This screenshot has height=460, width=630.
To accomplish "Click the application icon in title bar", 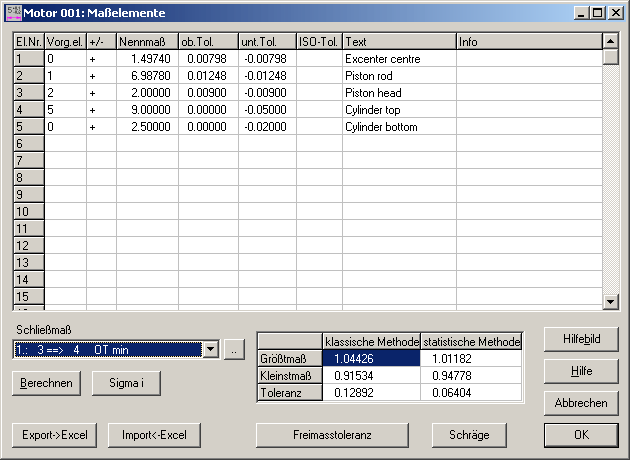I will [12, 12].
